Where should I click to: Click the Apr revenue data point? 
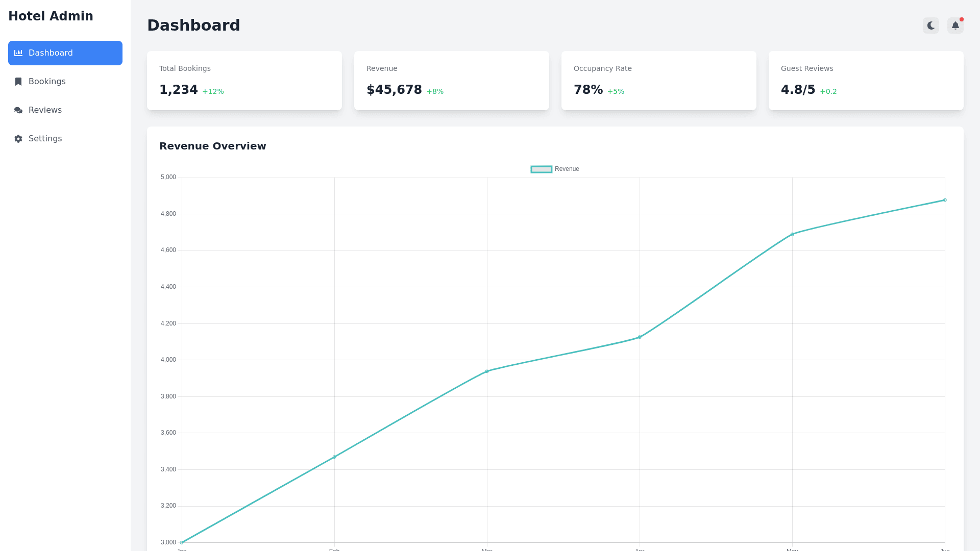640,337
